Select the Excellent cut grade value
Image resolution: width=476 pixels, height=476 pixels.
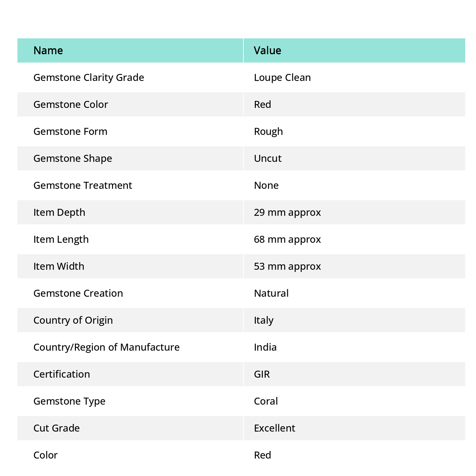(275, 428)
